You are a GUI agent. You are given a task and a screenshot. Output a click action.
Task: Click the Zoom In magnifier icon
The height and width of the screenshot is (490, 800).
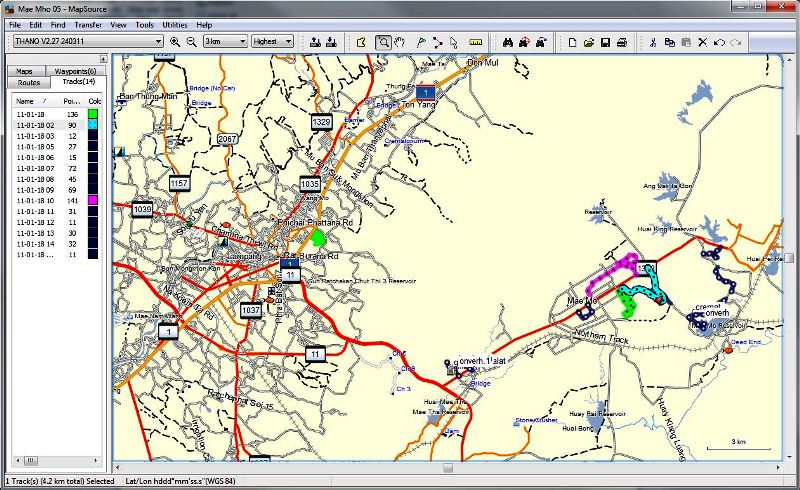[x=175, y=42]
